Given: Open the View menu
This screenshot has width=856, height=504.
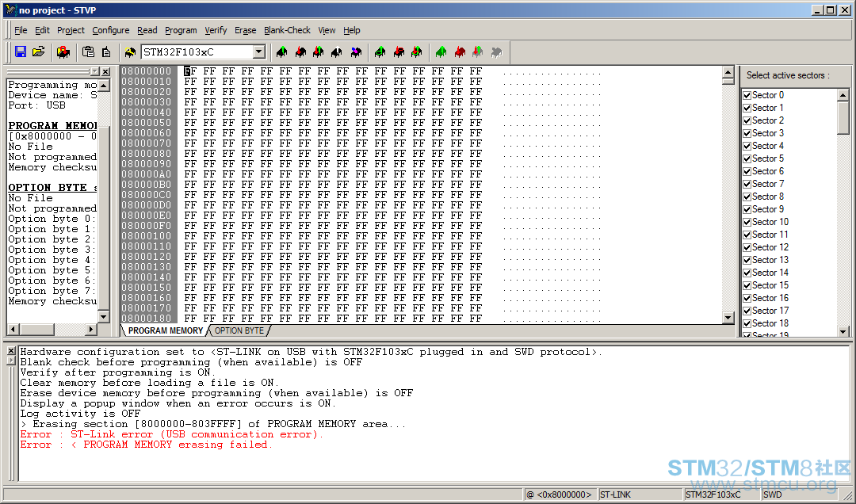Looking at the screenshot, I should [327, 30].
